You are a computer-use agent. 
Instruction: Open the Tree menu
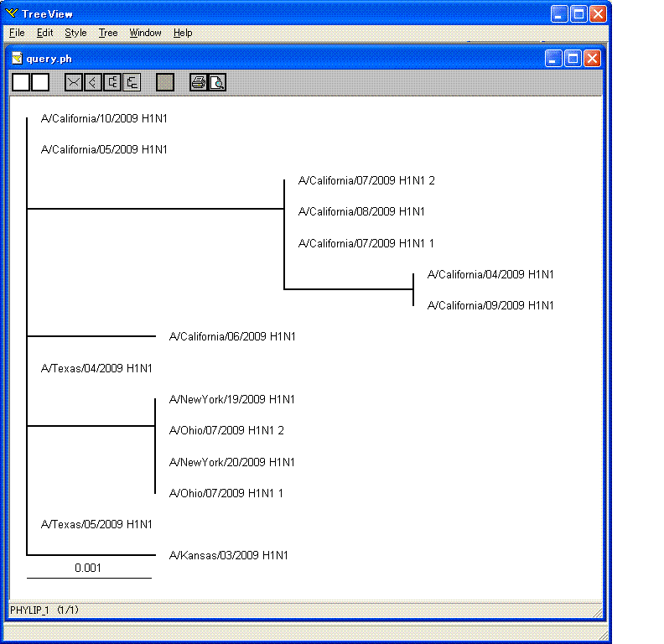click(108, 33)
